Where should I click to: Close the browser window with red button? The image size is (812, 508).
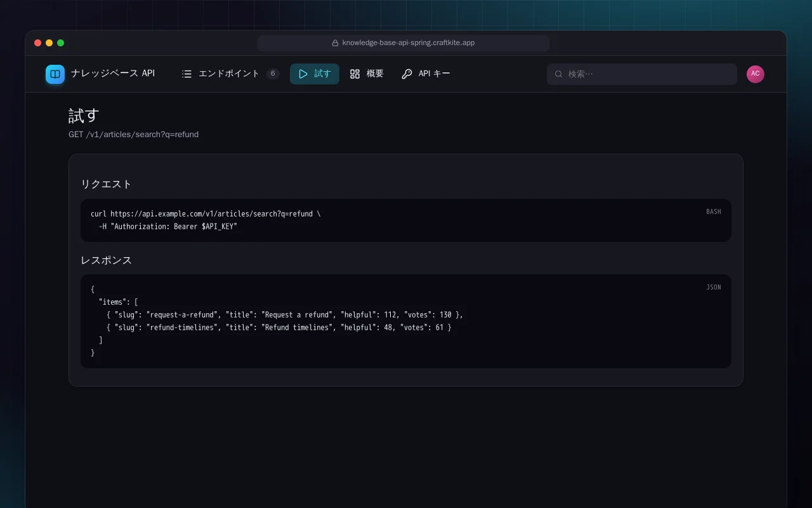click(38, 43)
